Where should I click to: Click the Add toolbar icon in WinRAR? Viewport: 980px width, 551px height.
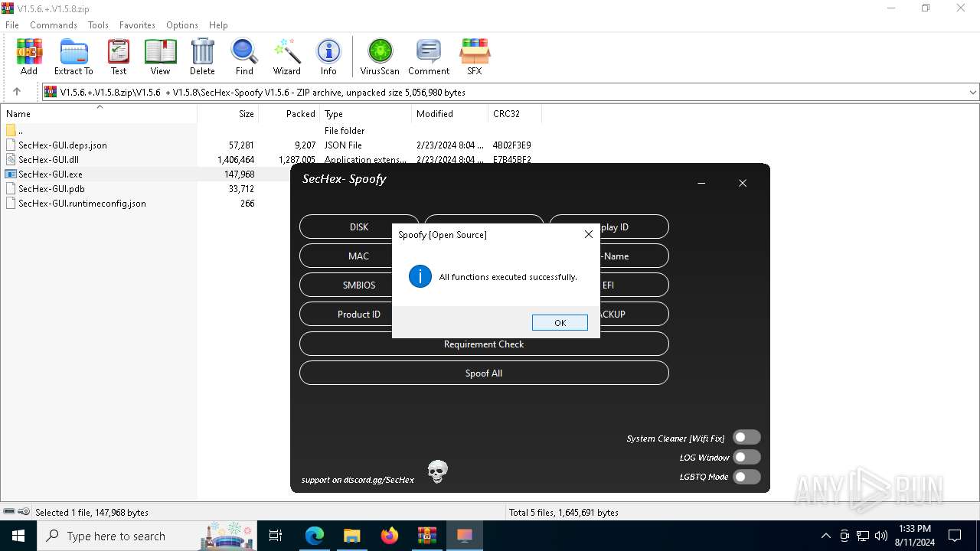29,57
